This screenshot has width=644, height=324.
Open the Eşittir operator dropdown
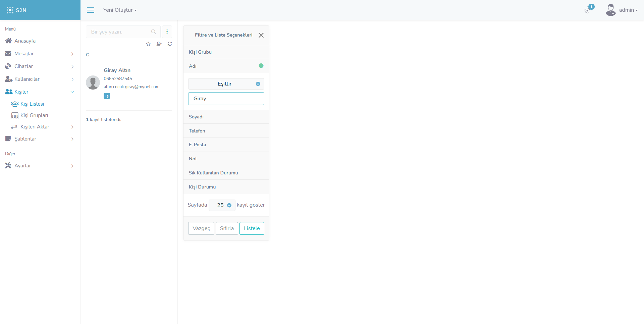226,84
